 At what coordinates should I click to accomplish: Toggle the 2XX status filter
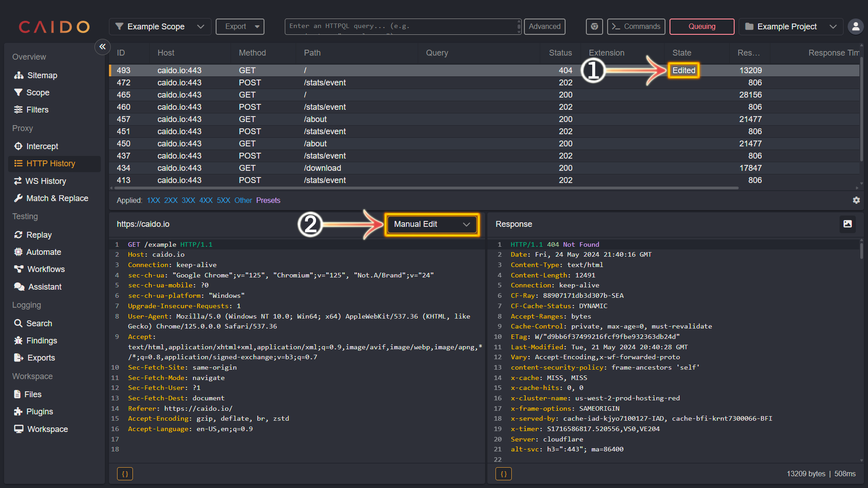point(171,201)
